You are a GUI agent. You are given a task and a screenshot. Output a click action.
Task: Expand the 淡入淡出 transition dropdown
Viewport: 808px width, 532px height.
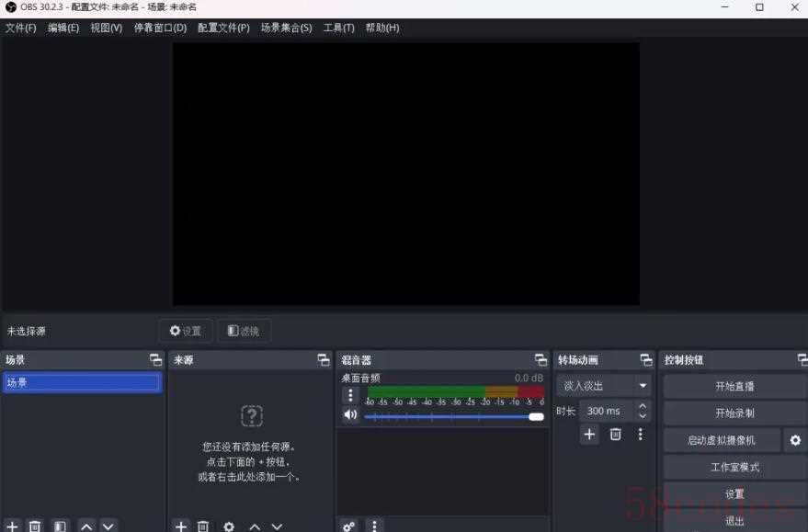tap(643, 386)
